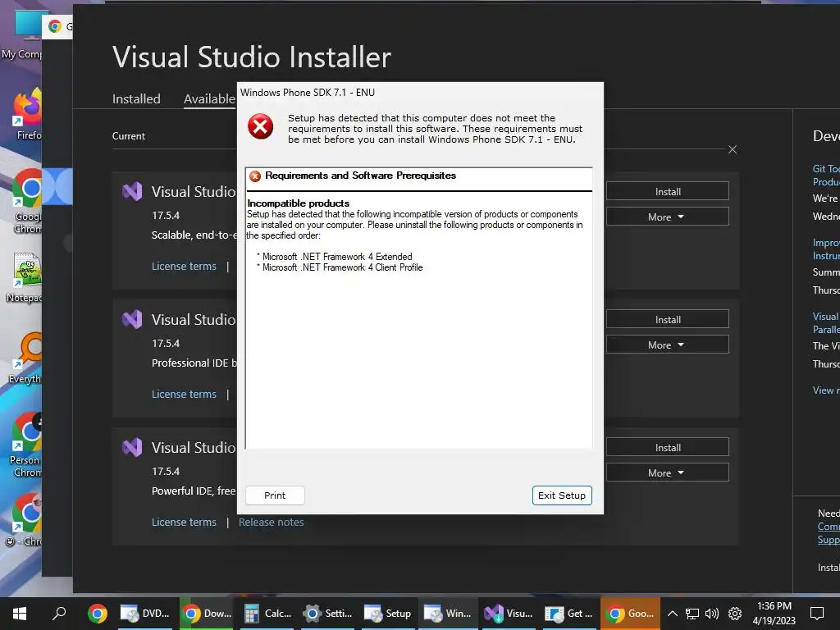
Task: Click the Microsoft .NET Framework 4 Client Profile entry
Action: (x=342, y=267)
